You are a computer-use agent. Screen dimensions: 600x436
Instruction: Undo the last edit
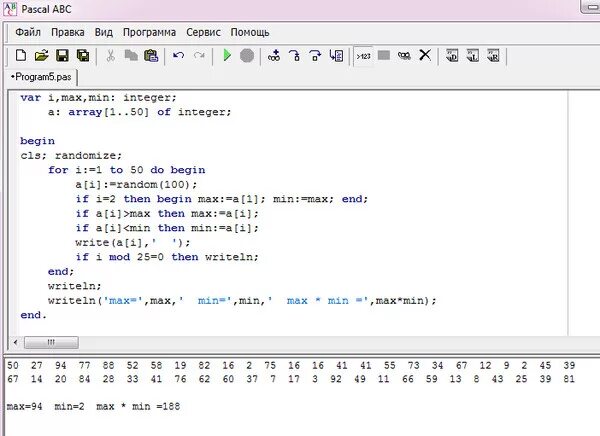[178, 56]
